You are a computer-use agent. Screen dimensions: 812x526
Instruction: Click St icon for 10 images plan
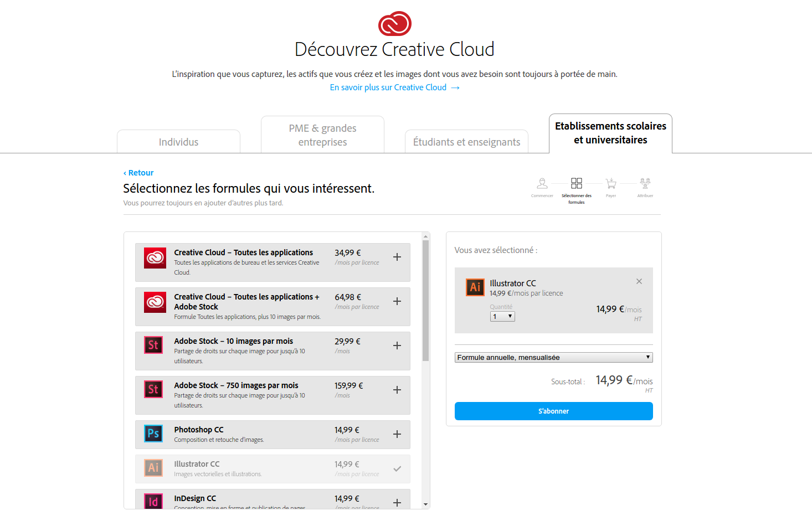153,345
